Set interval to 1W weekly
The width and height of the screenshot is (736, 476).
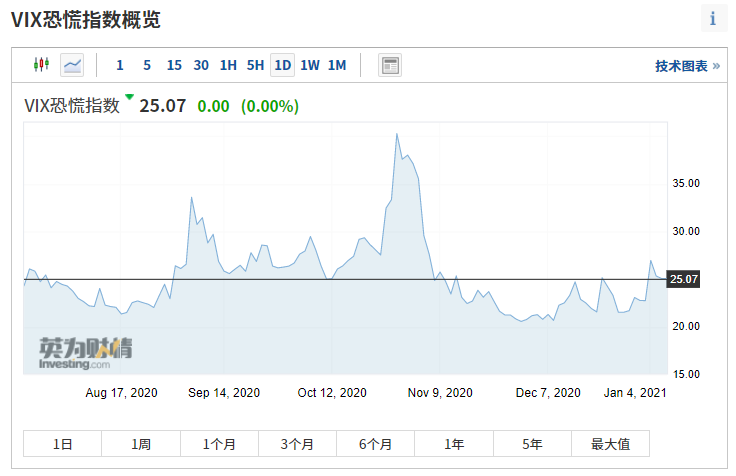point(310,65)
